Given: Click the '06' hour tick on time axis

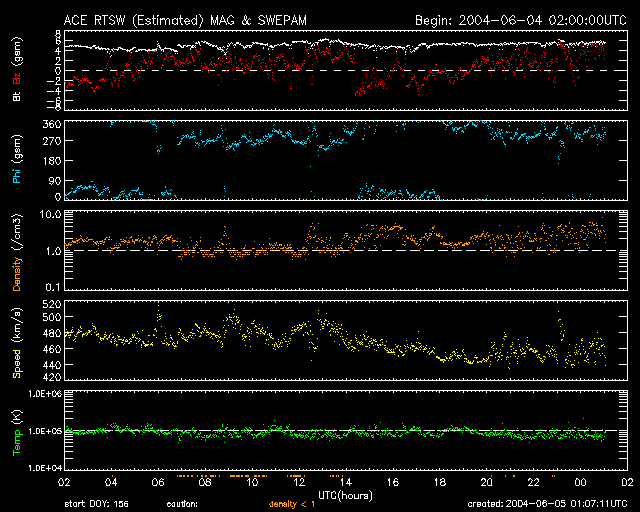Looking at the screenshot, I should pos(158,482).
